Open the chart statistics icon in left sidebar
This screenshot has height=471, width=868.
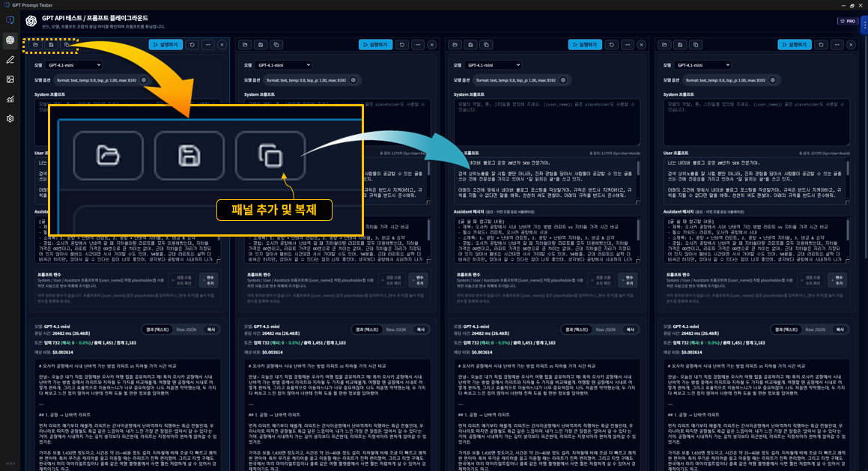pyautogui.click(x=10, y=99)
